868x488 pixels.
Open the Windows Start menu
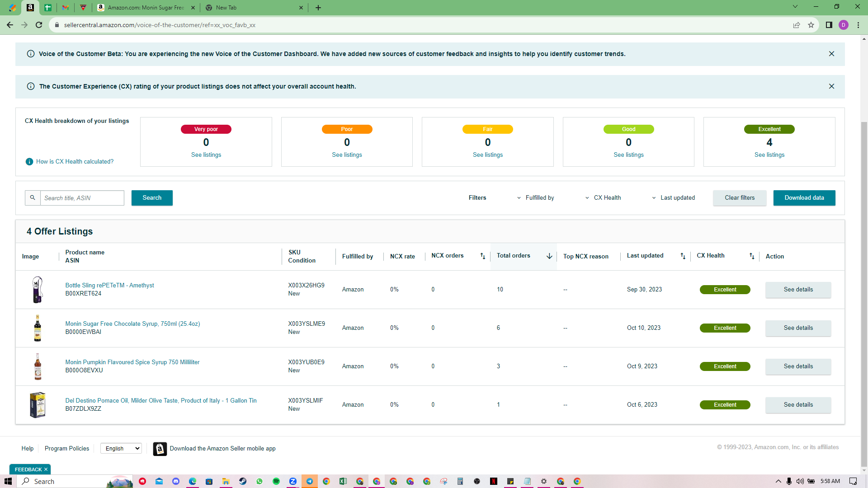click(x=8, y=481)
